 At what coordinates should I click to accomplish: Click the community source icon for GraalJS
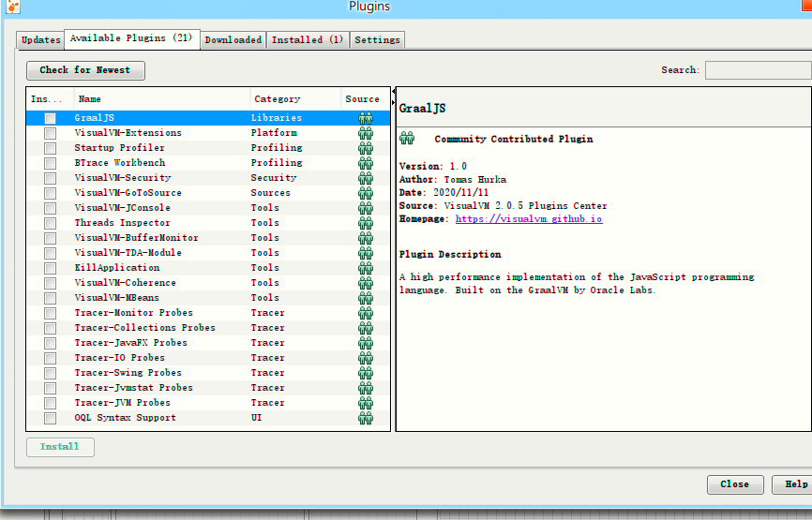point(366,118)
